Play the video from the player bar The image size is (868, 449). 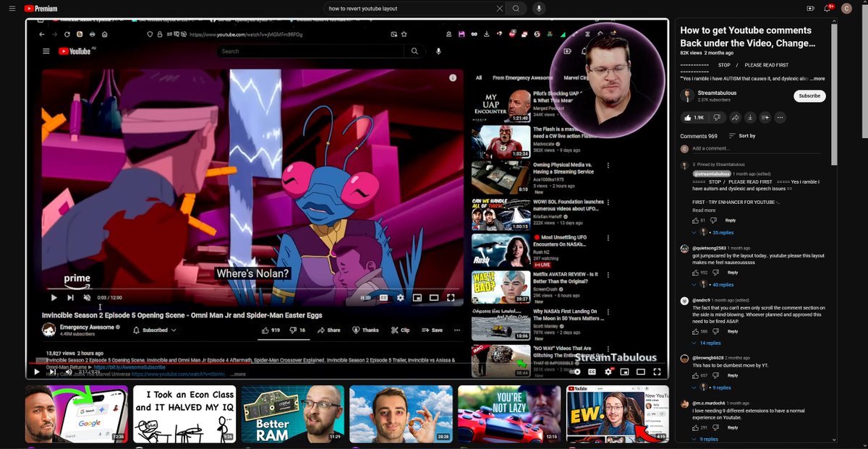pyautogui.click(x=37, y=372)
